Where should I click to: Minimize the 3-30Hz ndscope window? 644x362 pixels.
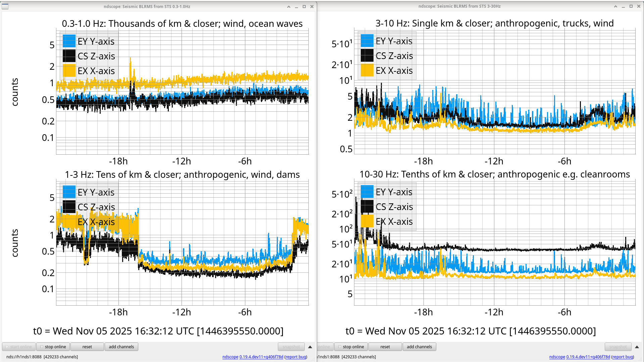point(623,7)
